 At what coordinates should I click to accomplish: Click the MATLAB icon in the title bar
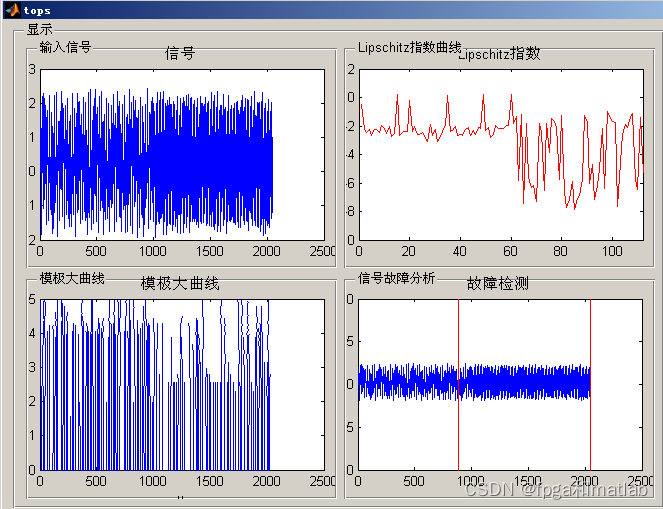11,10
